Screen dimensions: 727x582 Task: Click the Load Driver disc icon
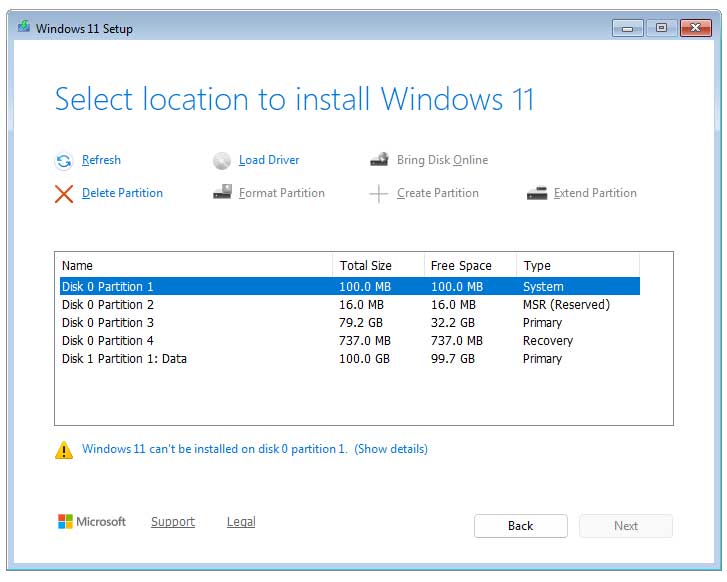point(222,160)
